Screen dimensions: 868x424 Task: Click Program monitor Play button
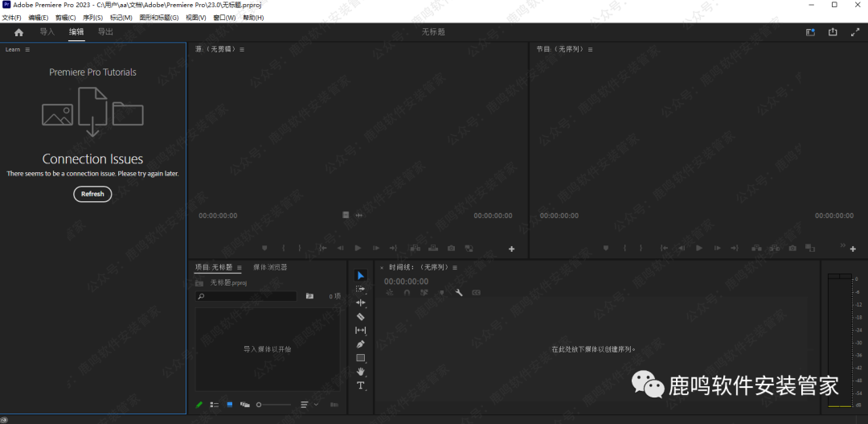pyautogui.click(x=699, y=249)
